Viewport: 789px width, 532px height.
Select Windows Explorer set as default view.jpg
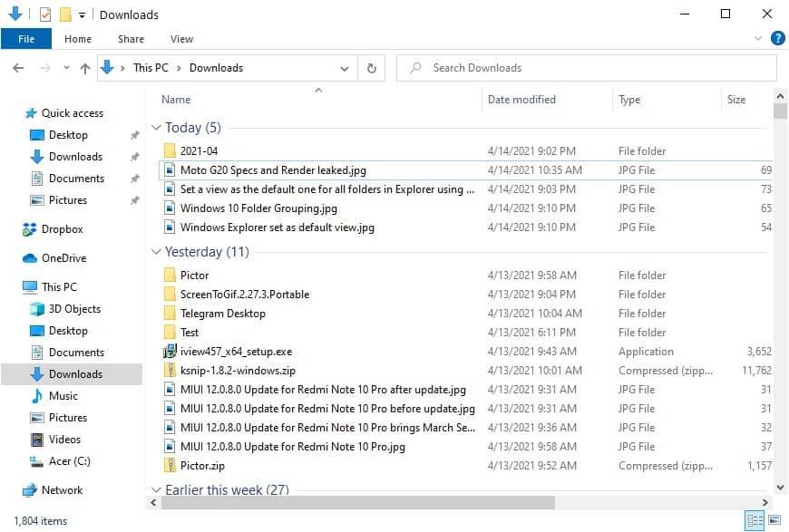point(278,227)
